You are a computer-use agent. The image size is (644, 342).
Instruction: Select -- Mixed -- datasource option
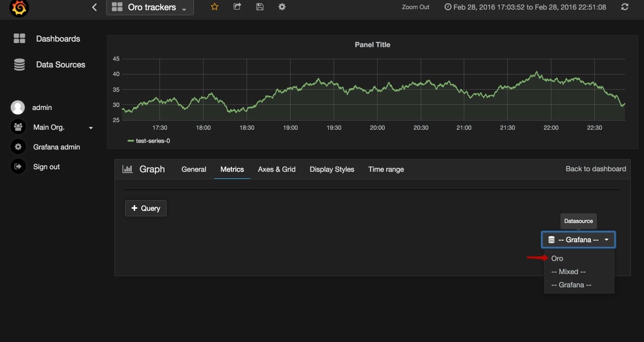point(568,272)
